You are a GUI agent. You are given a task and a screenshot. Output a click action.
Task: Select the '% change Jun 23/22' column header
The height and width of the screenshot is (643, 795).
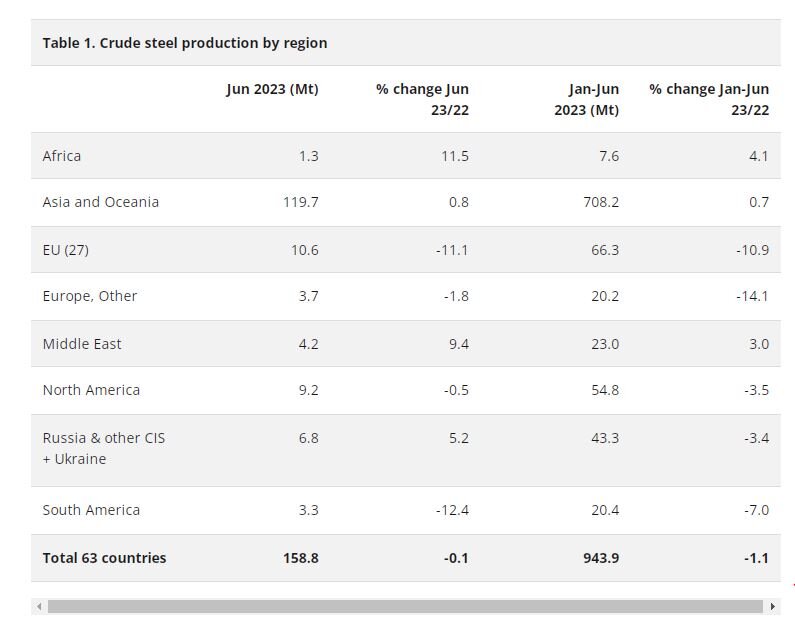point(422,99)
